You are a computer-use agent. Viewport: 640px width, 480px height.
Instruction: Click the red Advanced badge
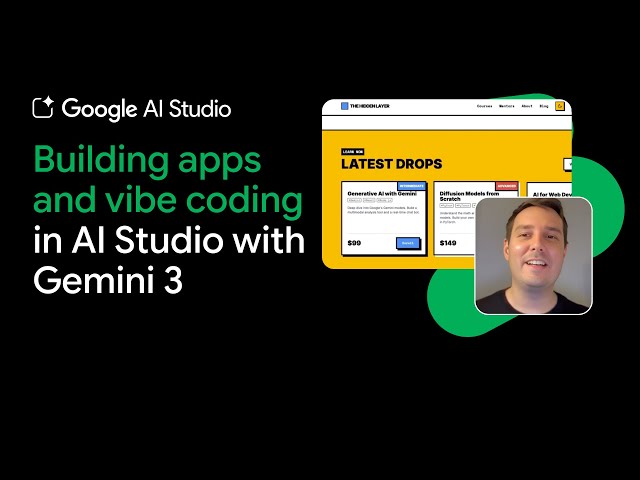coord(507,186)
